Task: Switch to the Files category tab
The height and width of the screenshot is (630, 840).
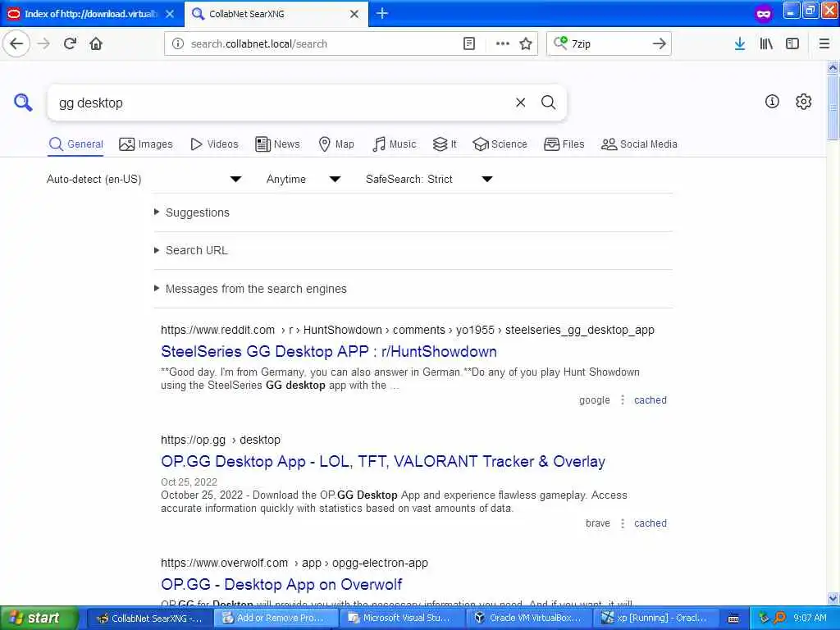Action: point(564,144)
